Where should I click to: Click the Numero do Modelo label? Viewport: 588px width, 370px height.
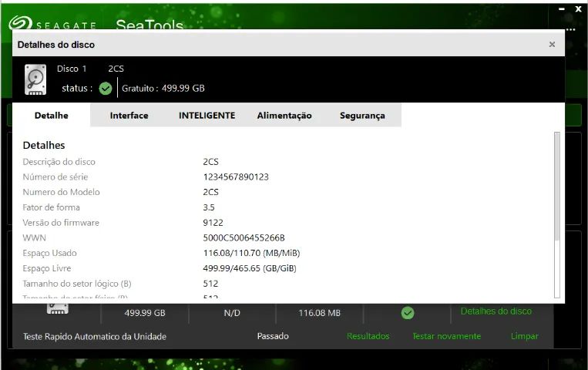[61, 192]
